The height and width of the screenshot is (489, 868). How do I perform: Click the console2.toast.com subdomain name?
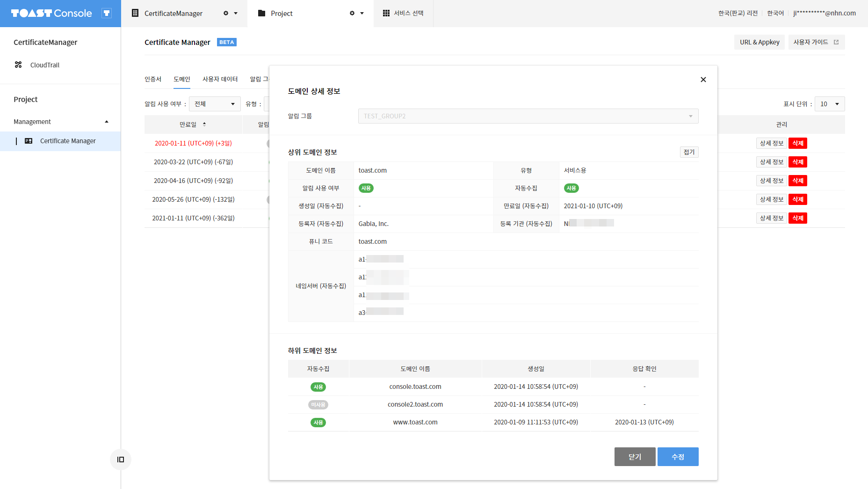(415, 404)
